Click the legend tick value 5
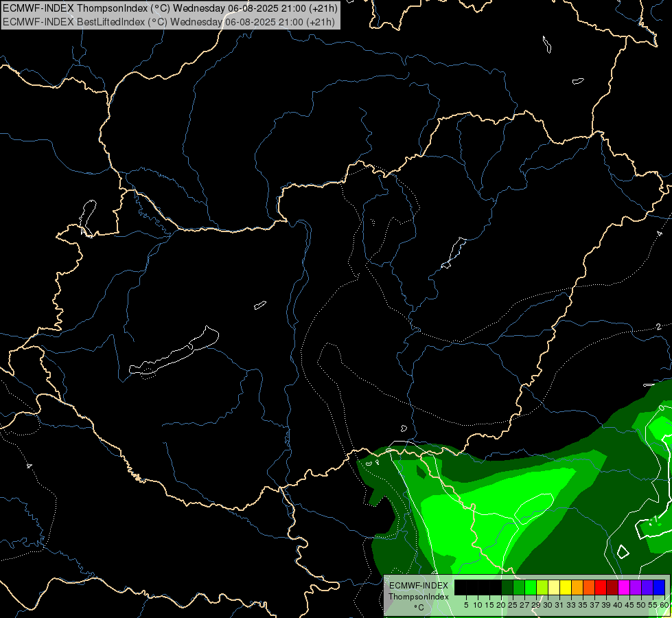This screenshot has width=672, height=618. point(466,605)
